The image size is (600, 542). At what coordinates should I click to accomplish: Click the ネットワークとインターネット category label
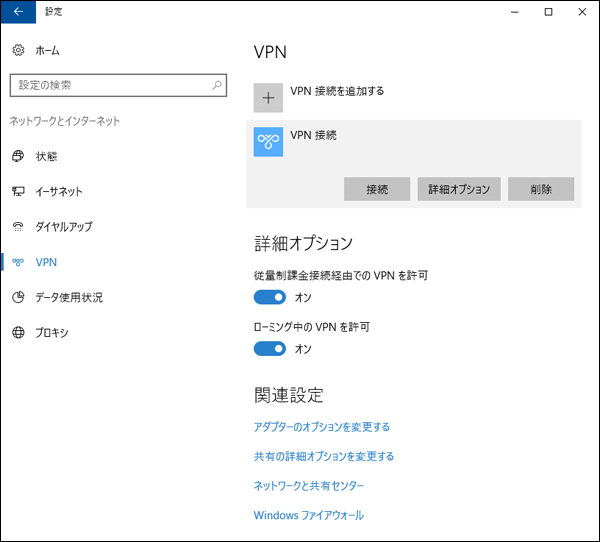click(x=65, y=121)
